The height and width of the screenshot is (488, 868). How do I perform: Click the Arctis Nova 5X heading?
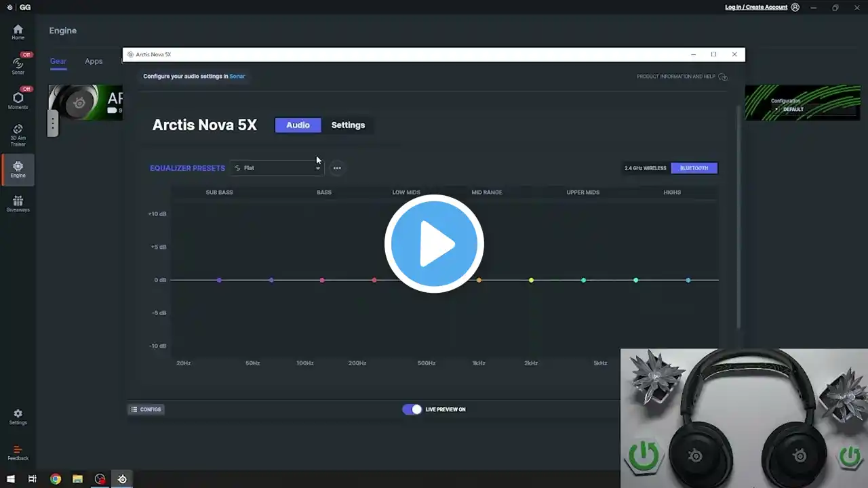click(x=205, y=125)
